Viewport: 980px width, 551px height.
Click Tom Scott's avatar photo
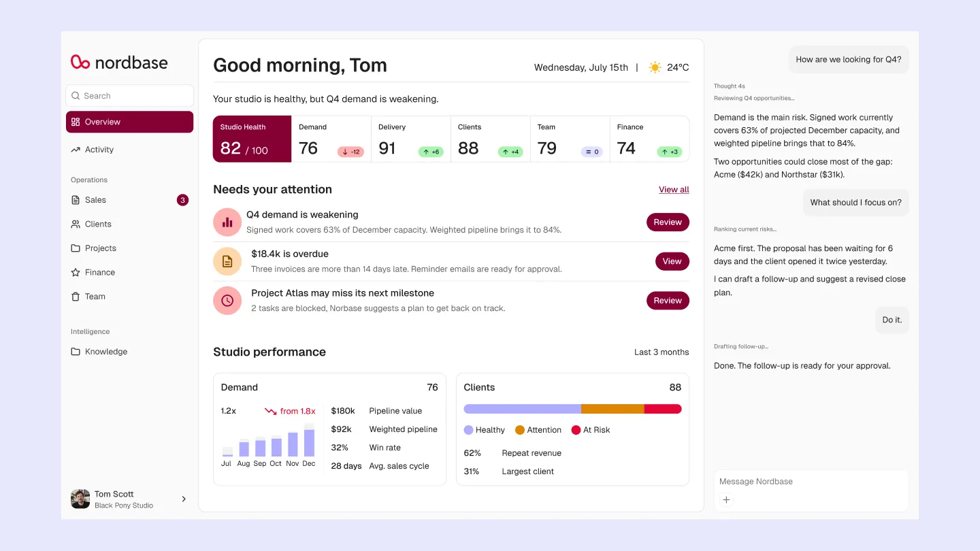point(80,499)
